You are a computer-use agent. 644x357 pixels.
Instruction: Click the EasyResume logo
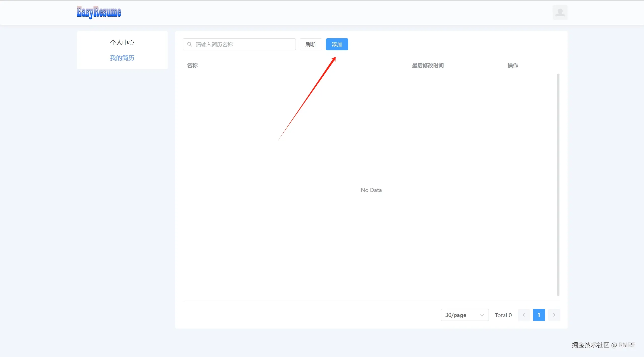[99, 12]
